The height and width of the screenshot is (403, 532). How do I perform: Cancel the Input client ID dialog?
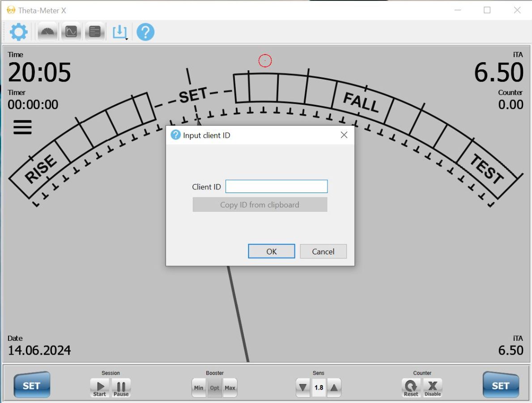point(323,251)
